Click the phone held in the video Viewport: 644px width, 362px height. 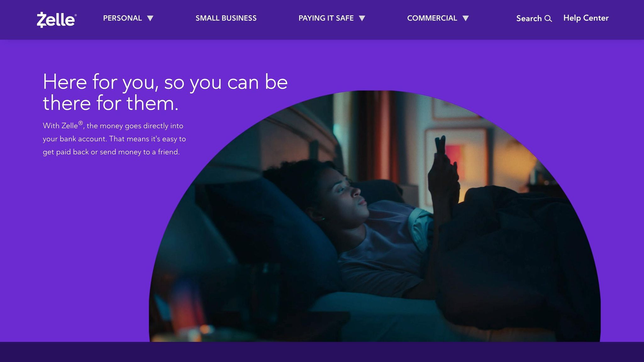[440, 145]
